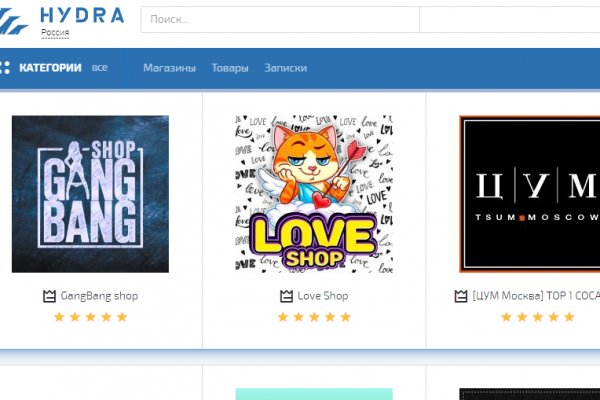The height and width of the screenshot is (400, 600).
Task: Expand the КАТЕГОРИИ menu
Action: 50,68
